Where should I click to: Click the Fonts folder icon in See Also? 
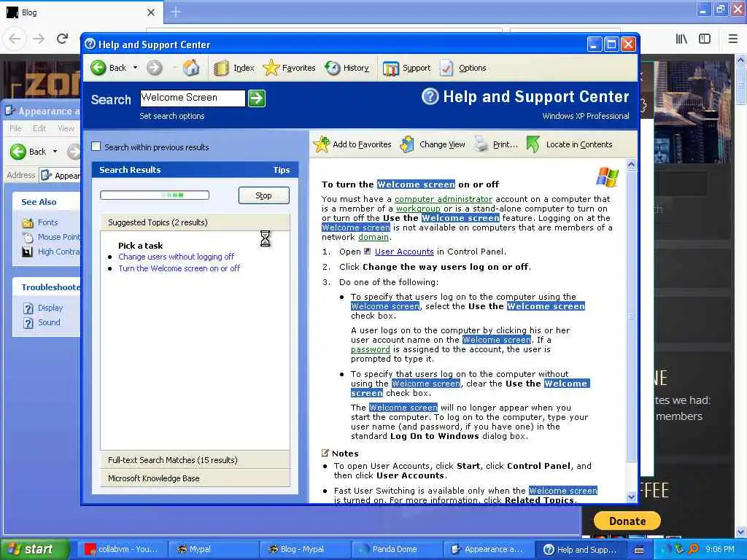28,222
